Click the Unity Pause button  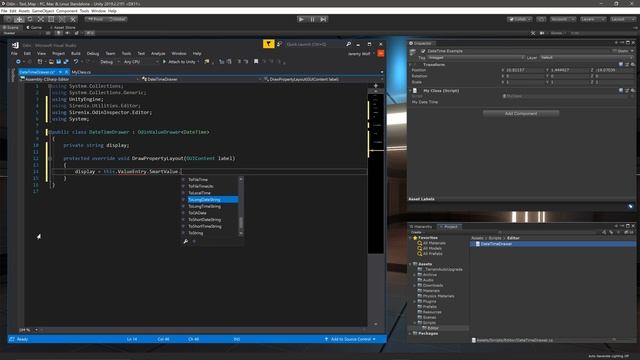click(x=312, y=19)
